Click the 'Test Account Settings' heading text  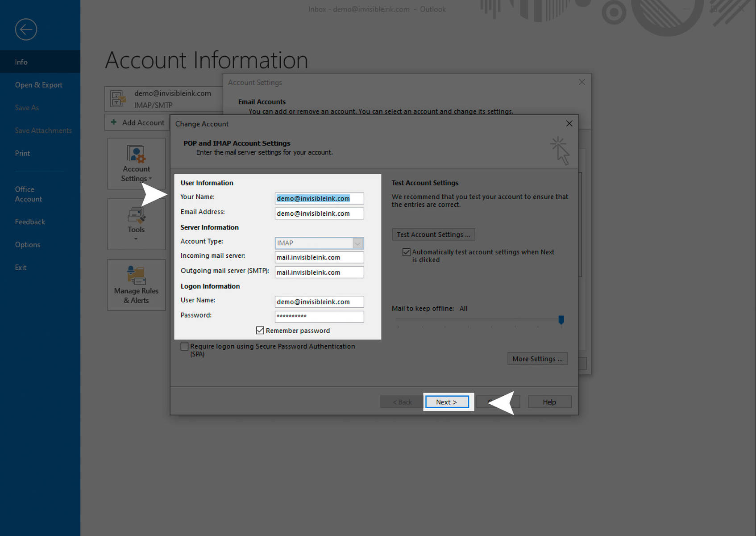point(425,183)
